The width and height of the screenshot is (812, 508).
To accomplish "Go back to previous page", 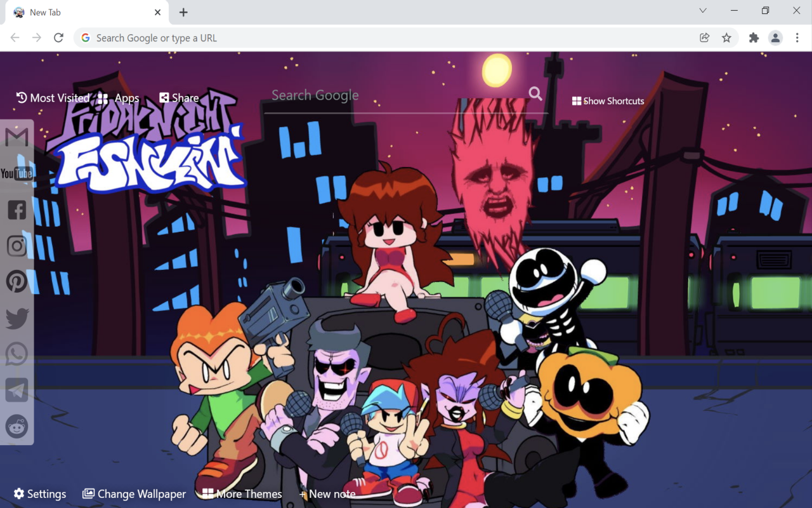I will (x=15, y=38).
